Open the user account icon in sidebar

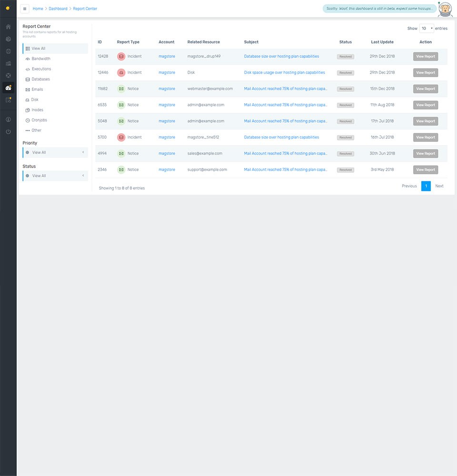point(8,119)
